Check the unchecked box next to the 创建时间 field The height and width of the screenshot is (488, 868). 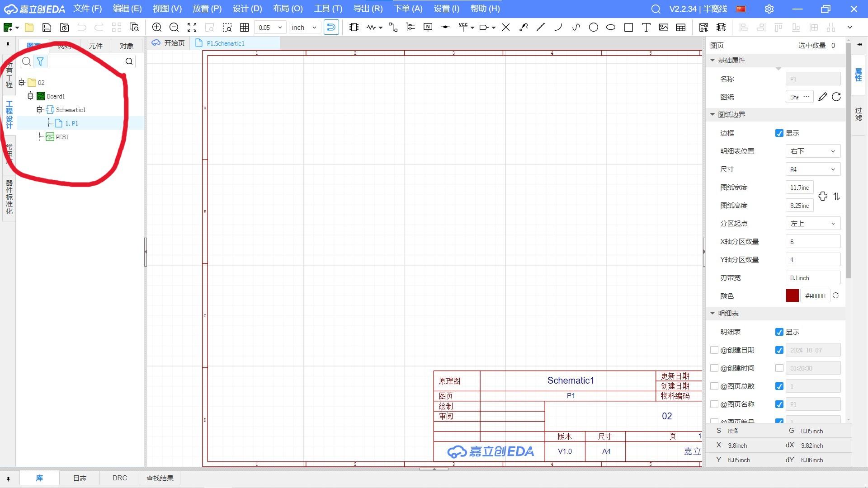779,368
